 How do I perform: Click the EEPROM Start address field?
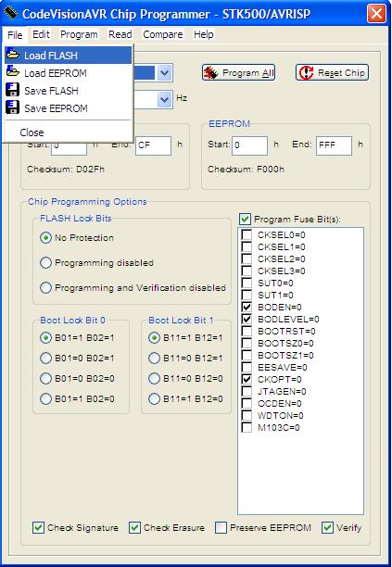click(249, 145)
